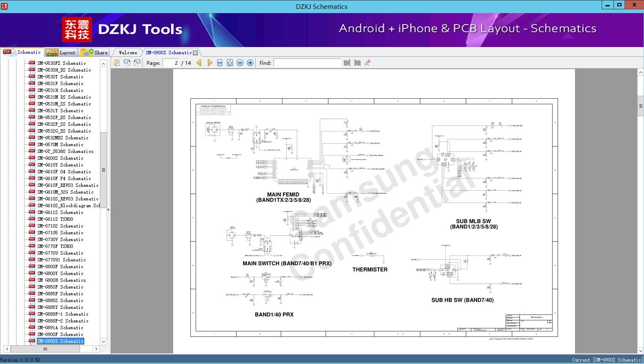This screenshot has height=364, width=644.
Task: Fit whole page icon
Action: coord(230,63)
